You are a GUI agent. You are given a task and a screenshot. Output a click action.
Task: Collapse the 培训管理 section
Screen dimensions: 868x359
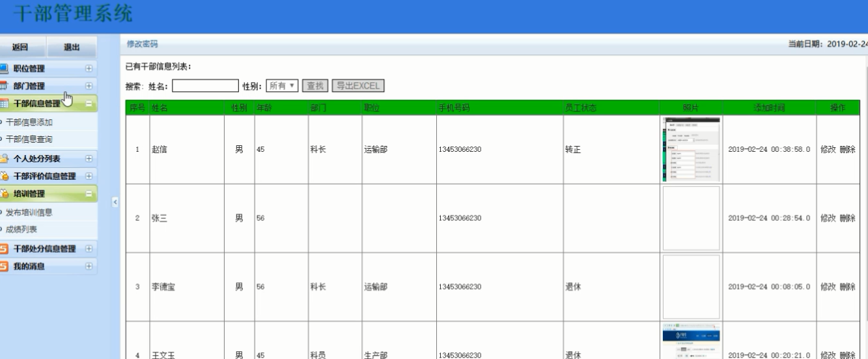click(x=89, y=194)
